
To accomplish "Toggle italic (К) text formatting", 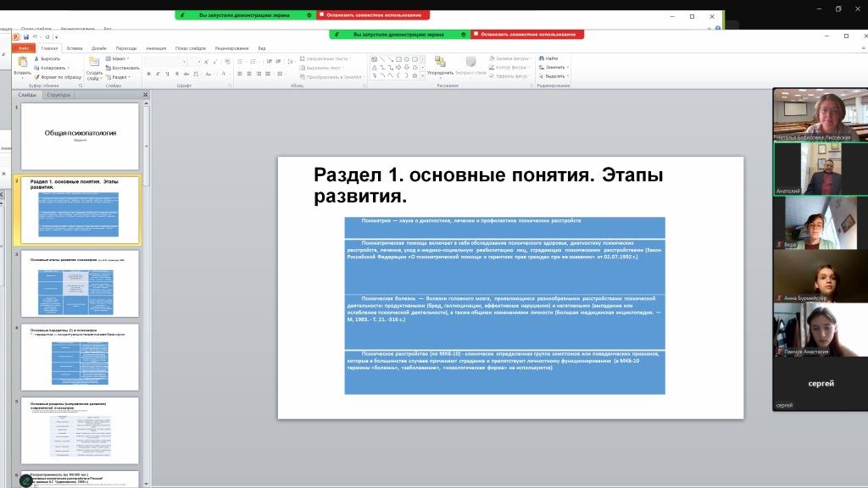I will [x=156, y=74].
